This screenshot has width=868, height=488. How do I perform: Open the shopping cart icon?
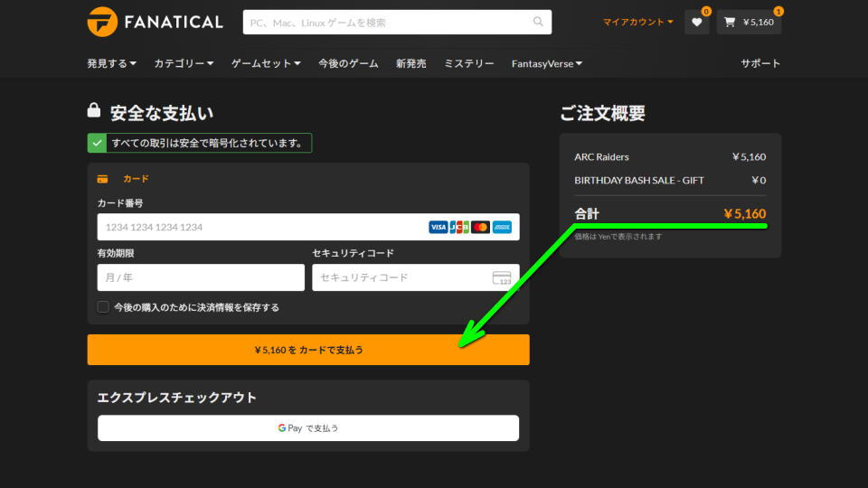click(730, 22)
